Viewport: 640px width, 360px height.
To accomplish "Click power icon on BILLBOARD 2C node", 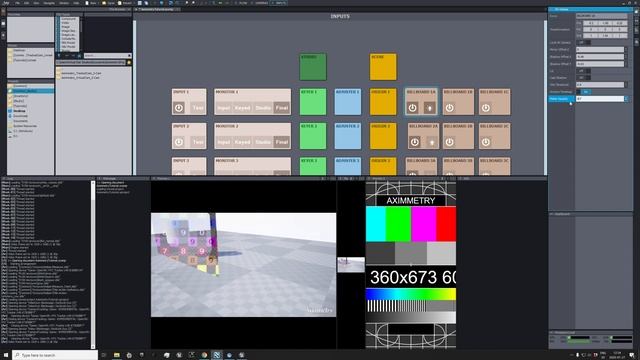I will click(x=486, y=142).
